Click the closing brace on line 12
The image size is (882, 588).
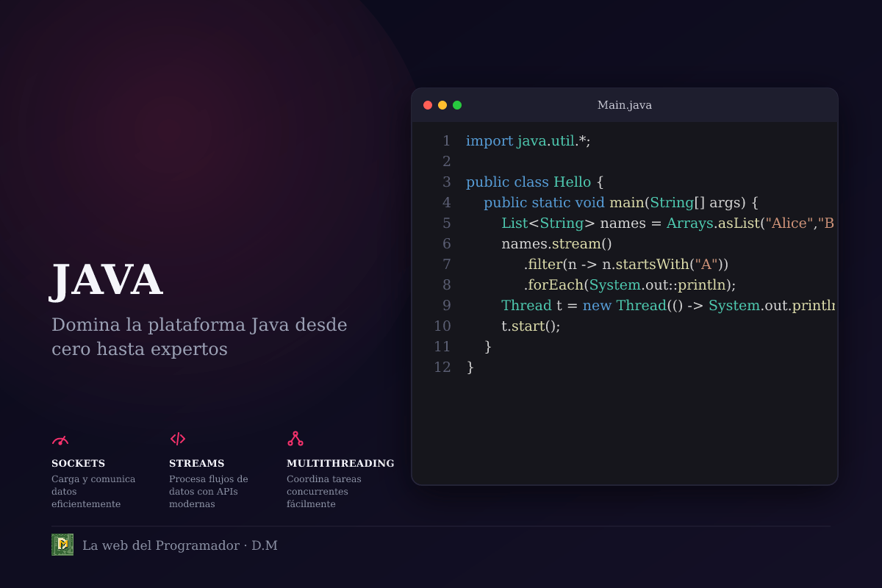(x=470, y=367)
